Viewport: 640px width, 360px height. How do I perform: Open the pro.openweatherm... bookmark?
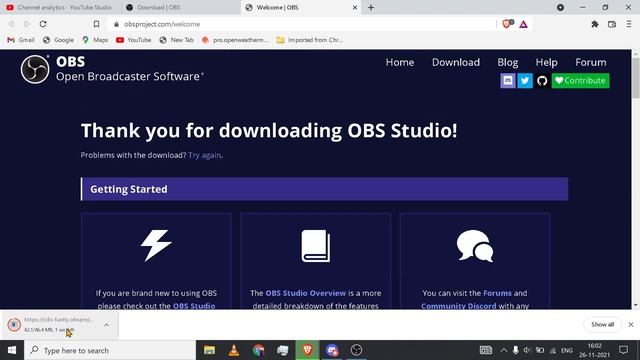(235, 40)
